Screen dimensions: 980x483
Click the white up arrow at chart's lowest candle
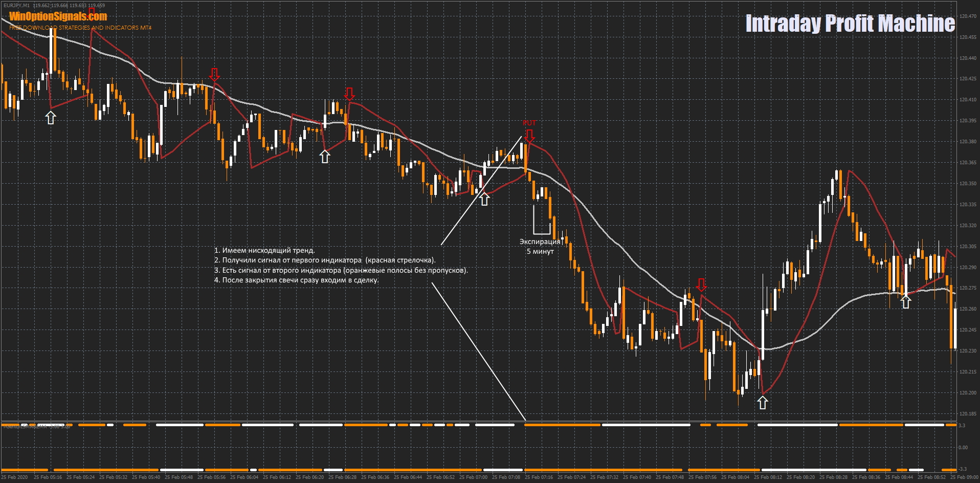[x=762, y=403]
